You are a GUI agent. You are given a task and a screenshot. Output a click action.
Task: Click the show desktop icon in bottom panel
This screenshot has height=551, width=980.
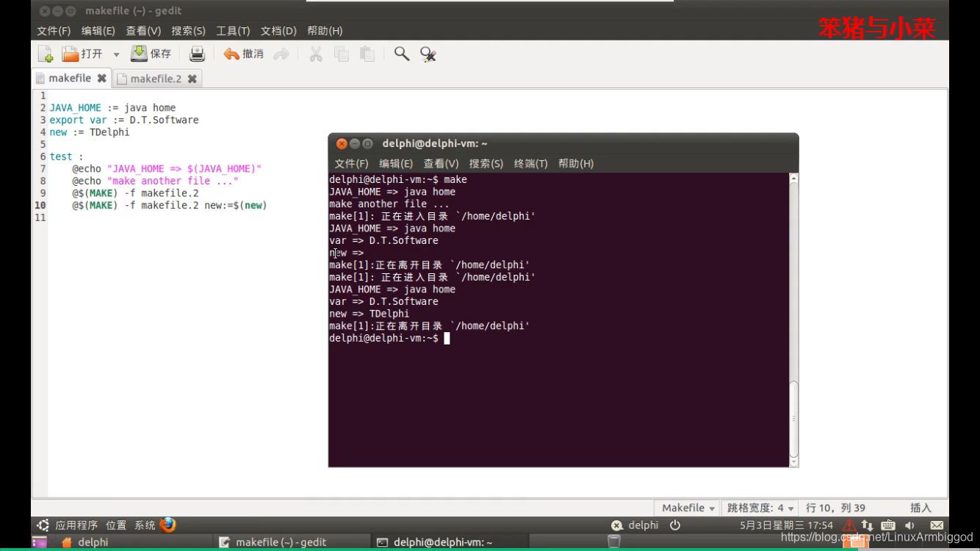(39, 542)
